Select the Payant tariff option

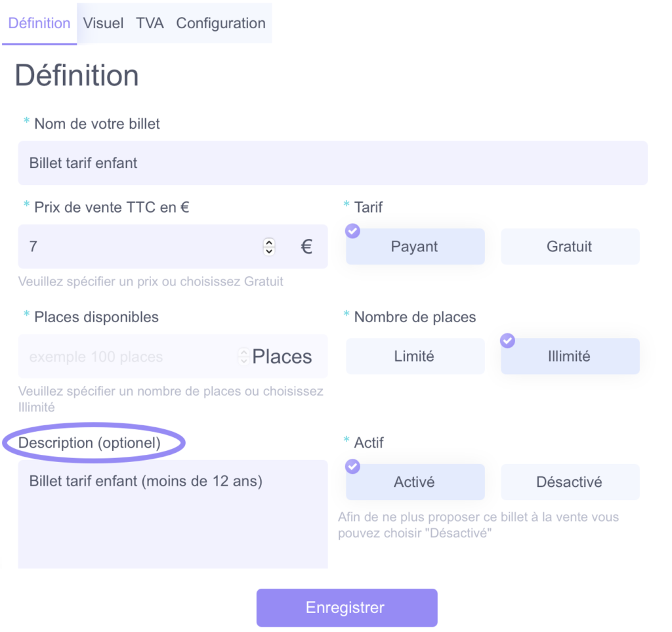[415, 246]
